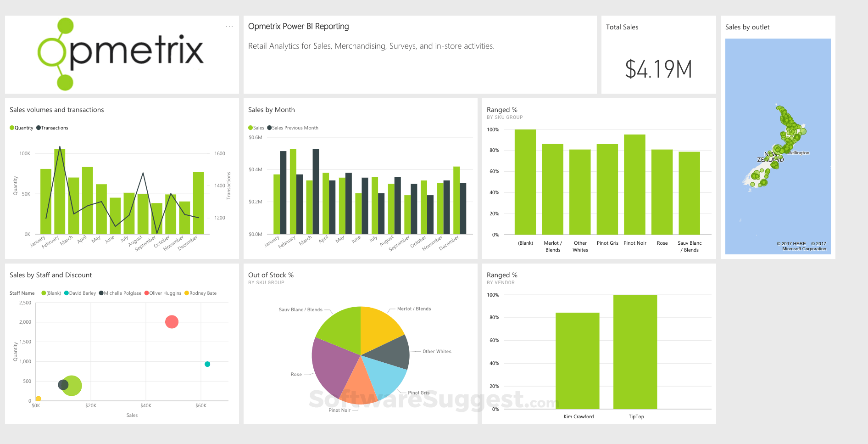868x444 pixels.
Task: Click the Opmetrix logo image
Action: [120, 54]
